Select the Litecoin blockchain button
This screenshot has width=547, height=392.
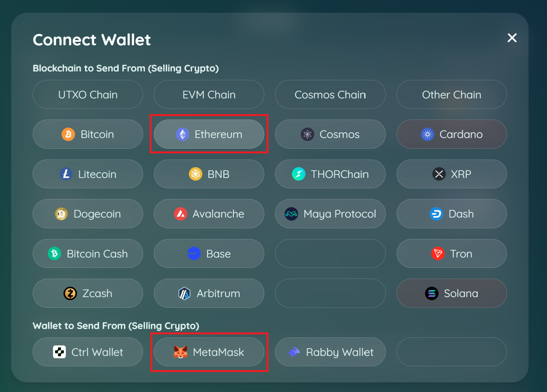point(88,174)
